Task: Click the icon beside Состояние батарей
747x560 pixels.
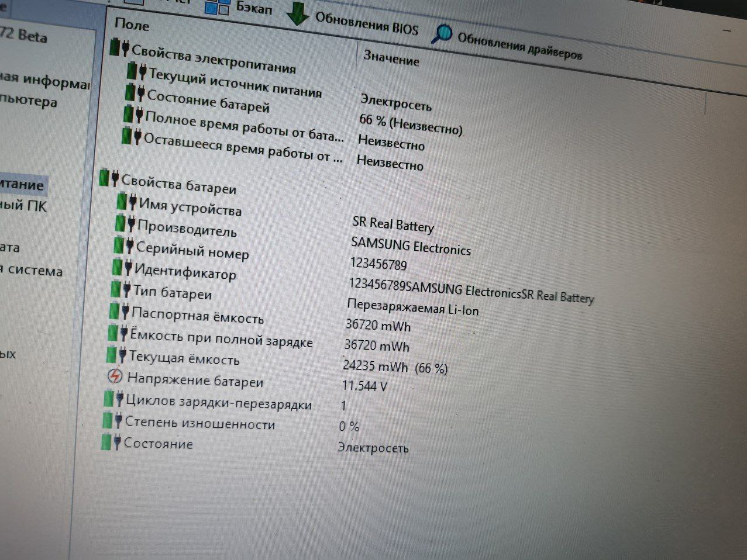Action: (135, 92)
